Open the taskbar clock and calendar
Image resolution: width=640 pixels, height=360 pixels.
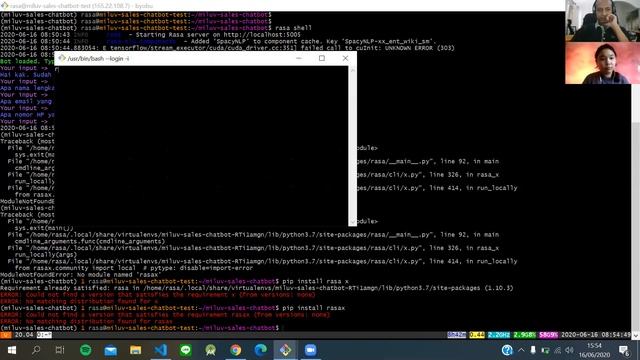[x=594, y=350]
